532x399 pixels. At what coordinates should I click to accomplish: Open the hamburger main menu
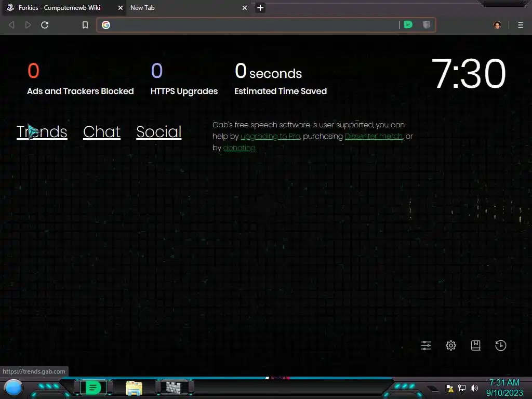pyautogui.click(x=521, y=25)
